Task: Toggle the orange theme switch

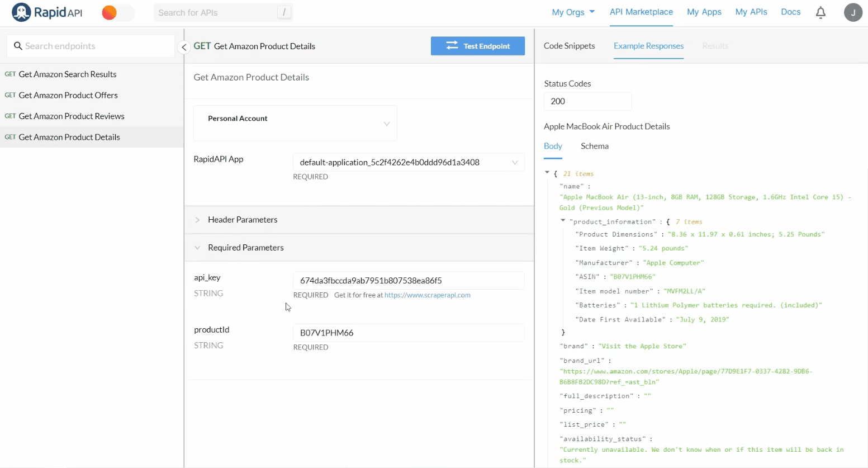Action: point(118,12)
